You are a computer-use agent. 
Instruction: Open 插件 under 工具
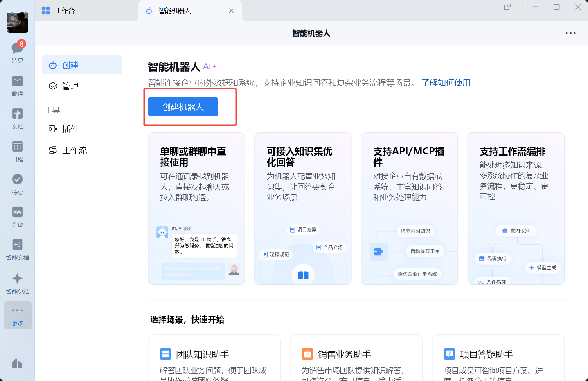(82, 129)
